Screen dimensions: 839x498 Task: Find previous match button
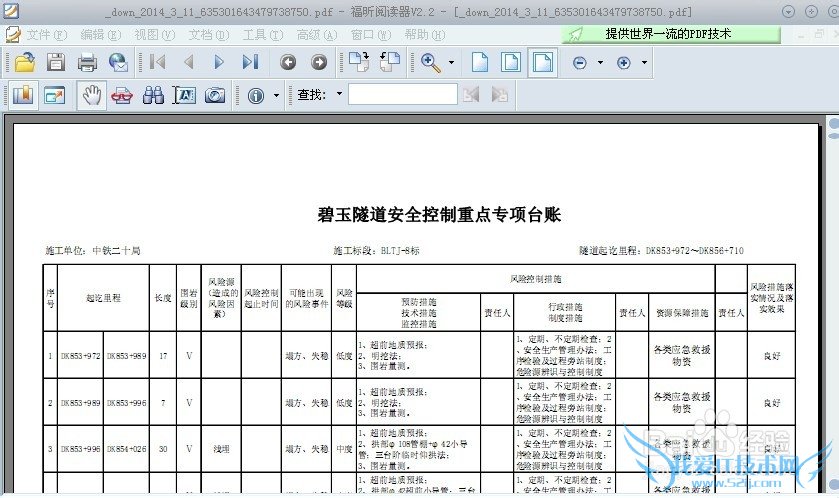[471, 95]
